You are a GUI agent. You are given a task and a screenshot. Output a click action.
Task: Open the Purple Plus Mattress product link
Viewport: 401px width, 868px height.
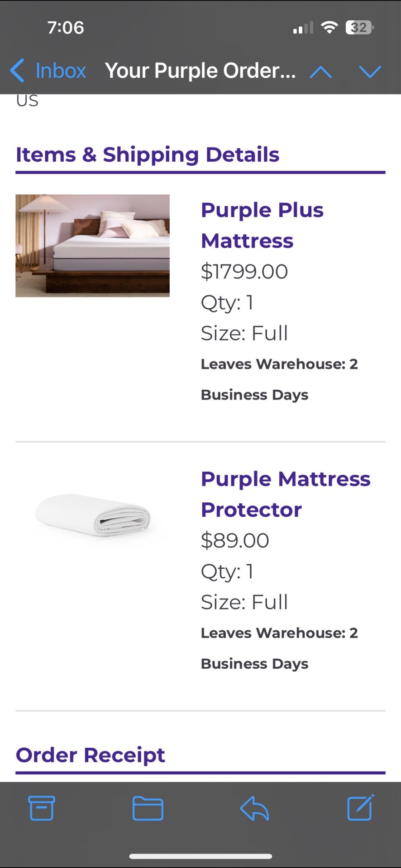point(263,225)
